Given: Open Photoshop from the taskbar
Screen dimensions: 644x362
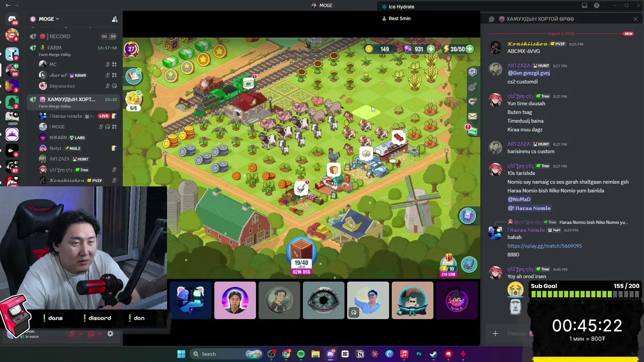Looking at the screenshot, I should (419, 354).
